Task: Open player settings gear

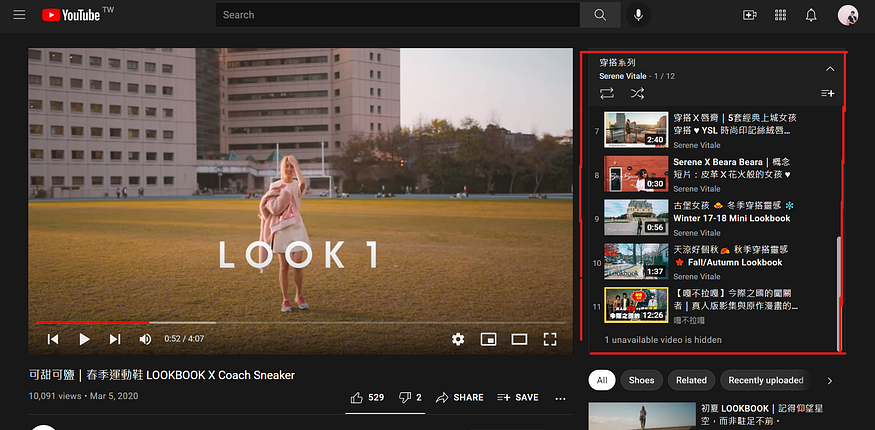Action: [x=458, y=339]
